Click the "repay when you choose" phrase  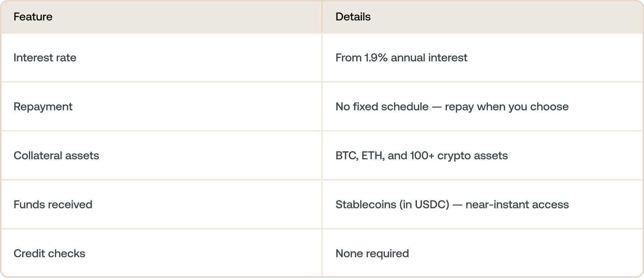pos(506,107)
